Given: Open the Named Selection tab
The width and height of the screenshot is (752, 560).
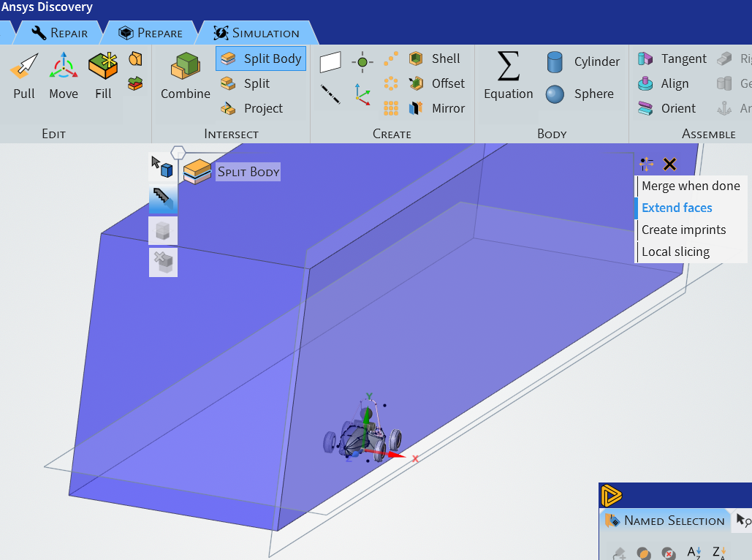Looking at the screenshot, I should click(665, 521).
